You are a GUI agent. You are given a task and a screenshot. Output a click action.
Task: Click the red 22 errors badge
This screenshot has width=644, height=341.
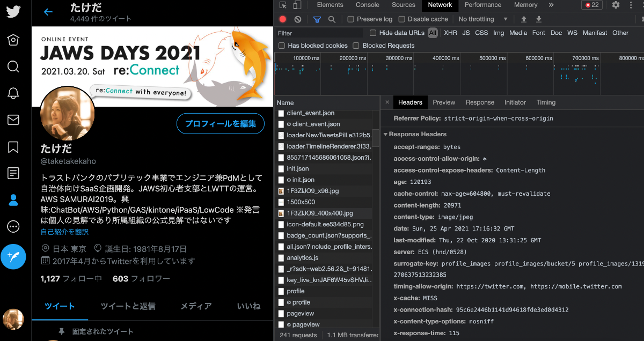click(x=592, y=5)
